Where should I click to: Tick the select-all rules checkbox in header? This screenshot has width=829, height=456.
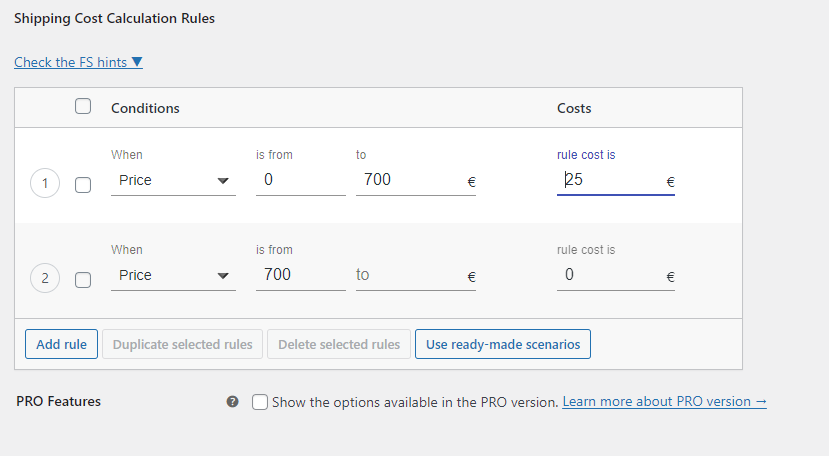83,107
